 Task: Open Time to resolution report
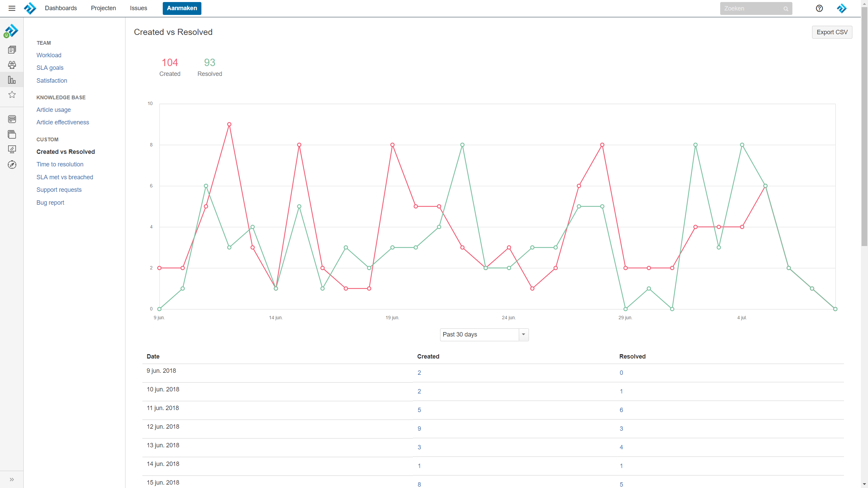click(60, 164)
